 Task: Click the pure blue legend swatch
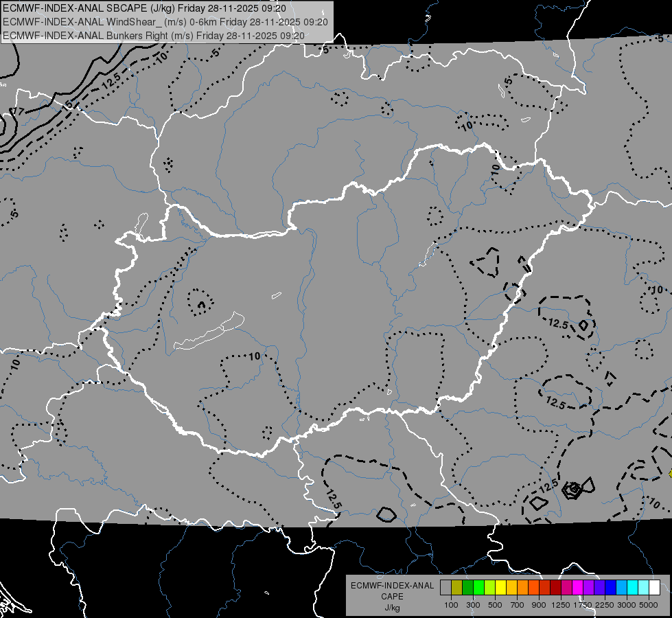[611, 588]
